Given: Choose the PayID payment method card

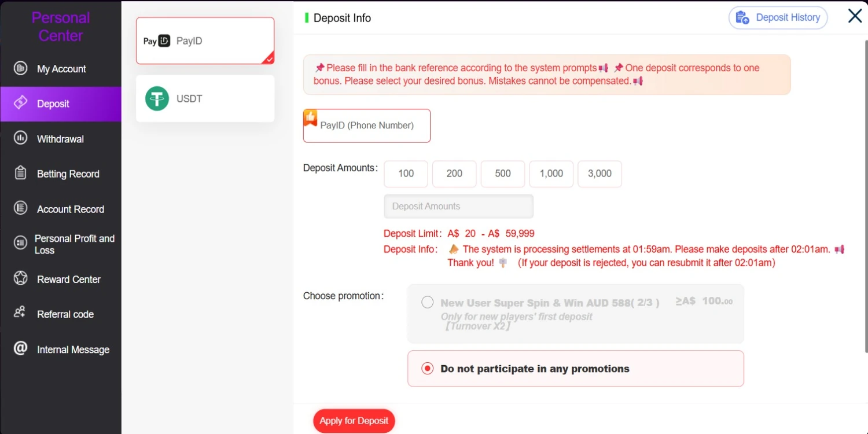Looking at the screenshot, I should click(205, 41).
